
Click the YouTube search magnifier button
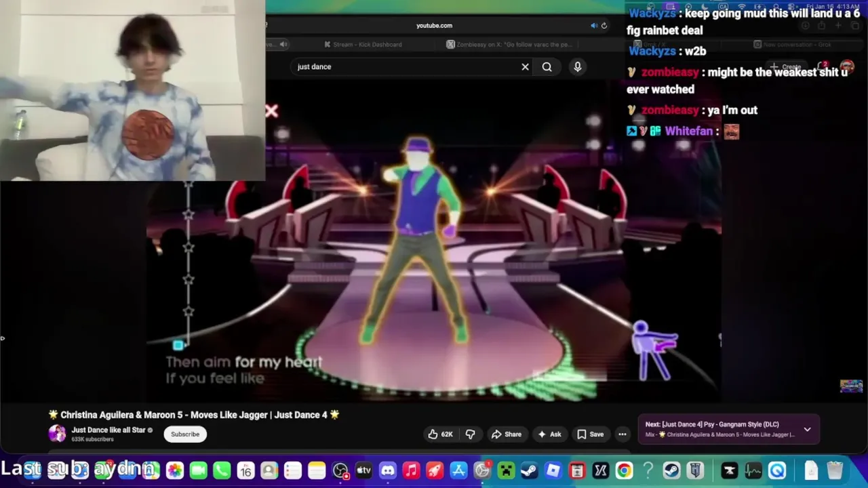click(547, 66)
